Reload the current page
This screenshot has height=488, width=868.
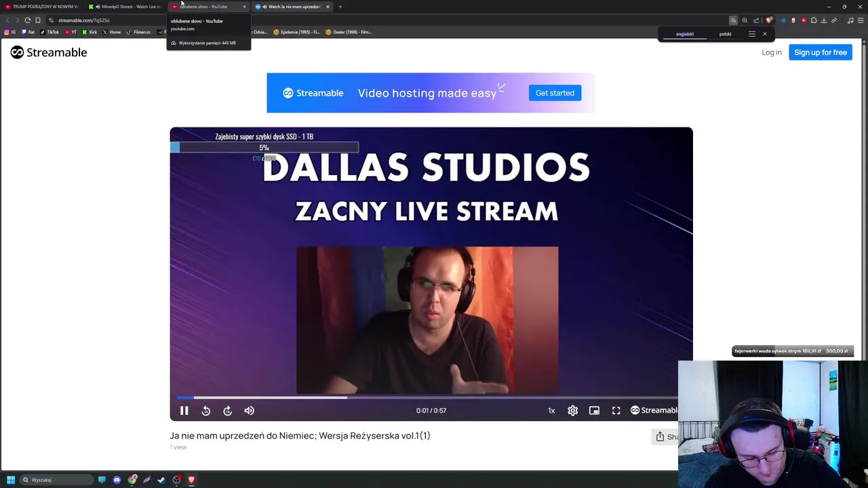[27, 20]
